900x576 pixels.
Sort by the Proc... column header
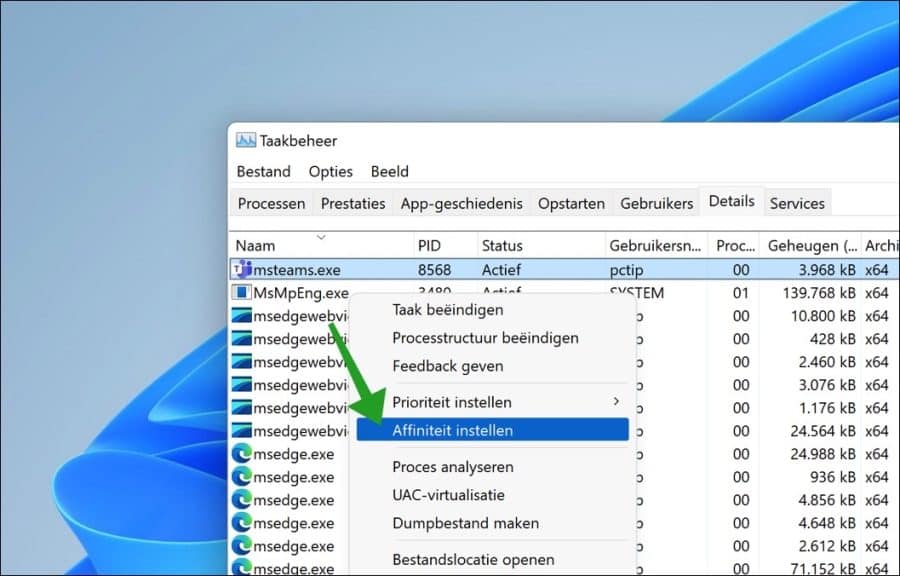tap(734, 245)
